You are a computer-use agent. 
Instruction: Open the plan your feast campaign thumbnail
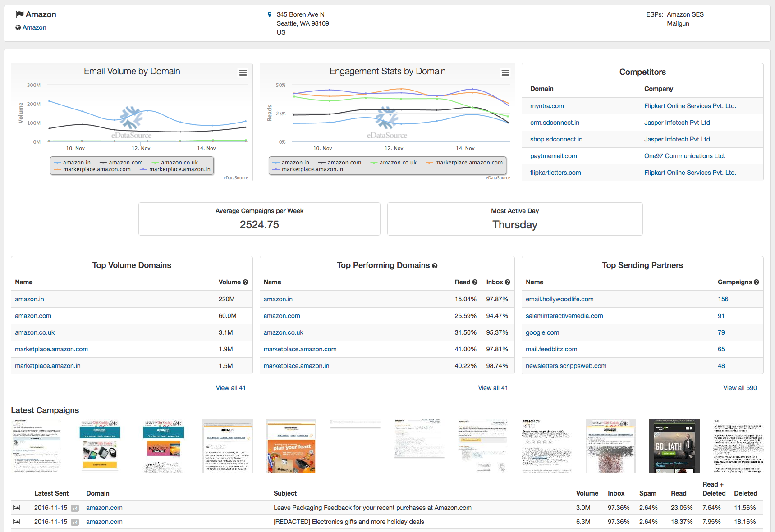pos(291,446)
